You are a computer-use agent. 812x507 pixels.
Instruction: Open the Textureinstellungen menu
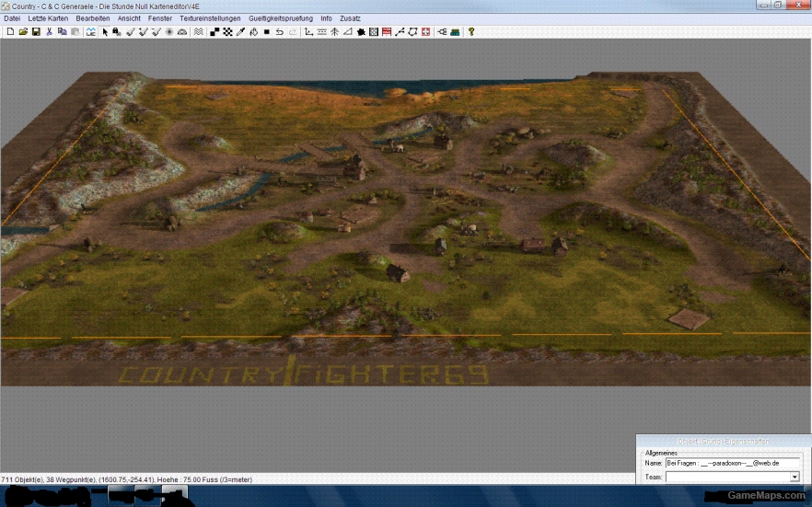pyautogui.click(x=210, y=18)
